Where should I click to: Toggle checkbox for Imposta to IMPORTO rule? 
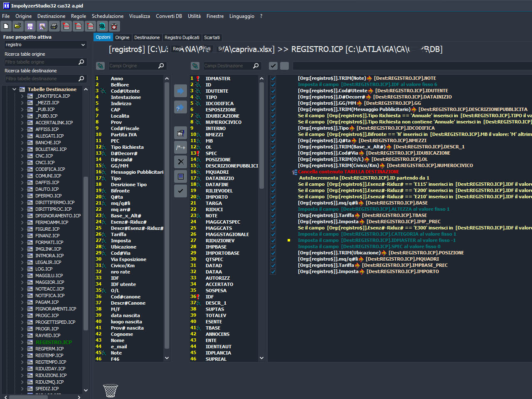tap(273, 271)
